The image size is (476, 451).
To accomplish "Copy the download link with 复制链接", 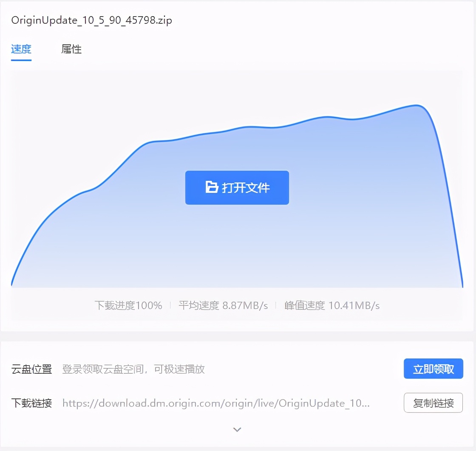I will tap(433, 403).
